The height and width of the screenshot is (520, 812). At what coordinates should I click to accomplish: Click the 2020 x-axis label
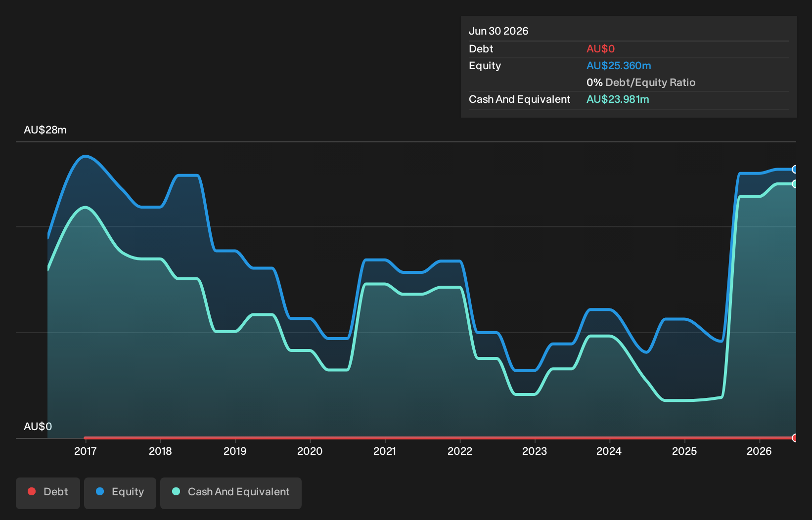click(x=310, y=451)
